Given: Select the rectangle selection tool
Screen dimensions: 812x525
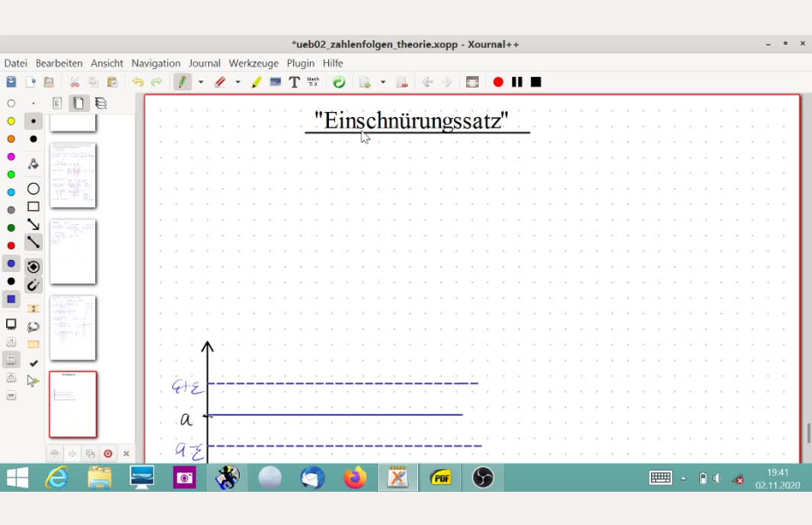Looking at the screenshot, I should (x=33, y=344).
